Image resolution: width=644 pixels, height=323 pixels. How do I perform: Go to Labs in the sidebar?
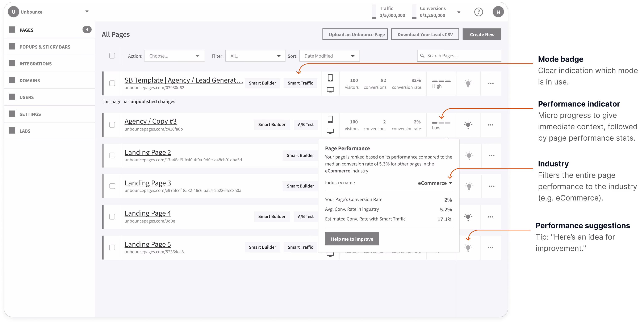50,131
